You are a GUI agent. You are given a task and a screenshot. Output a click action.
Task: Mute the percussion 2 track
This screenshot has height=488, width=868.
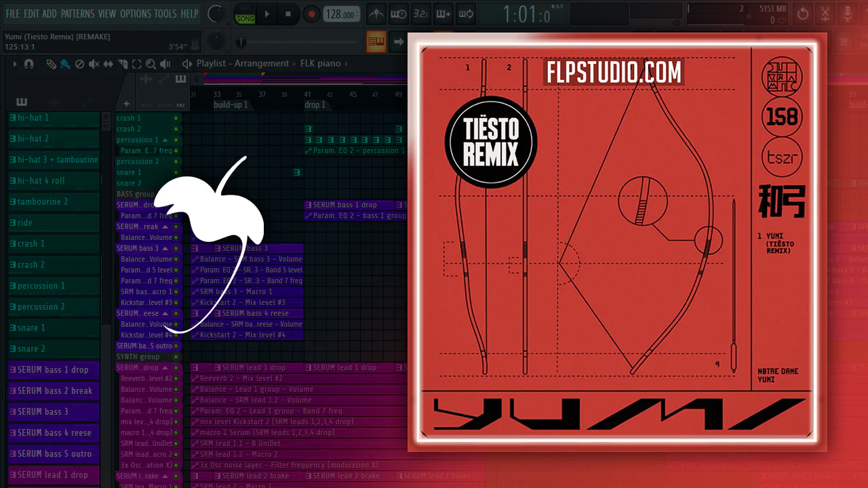coord(176,161)
